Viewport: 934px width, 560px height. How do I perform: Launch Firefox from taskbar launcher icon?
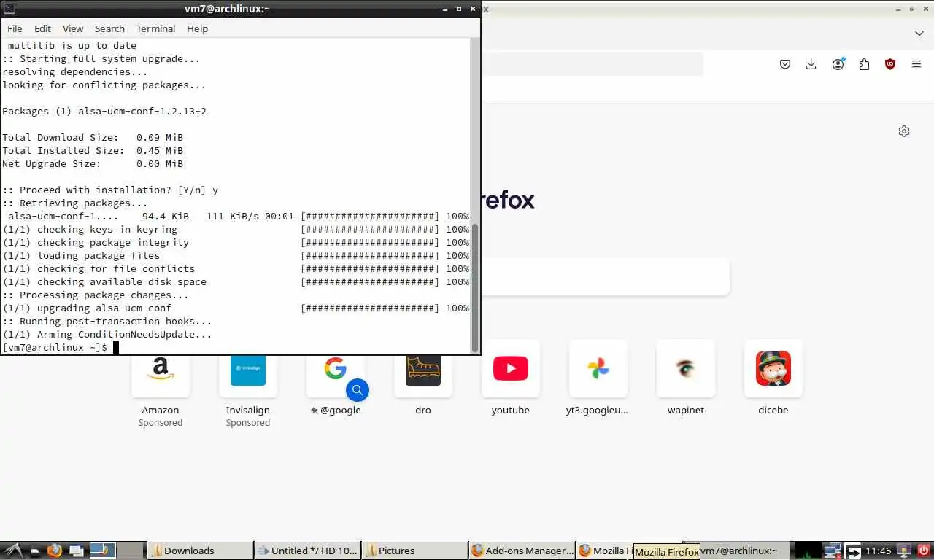(x=55, y=551)
